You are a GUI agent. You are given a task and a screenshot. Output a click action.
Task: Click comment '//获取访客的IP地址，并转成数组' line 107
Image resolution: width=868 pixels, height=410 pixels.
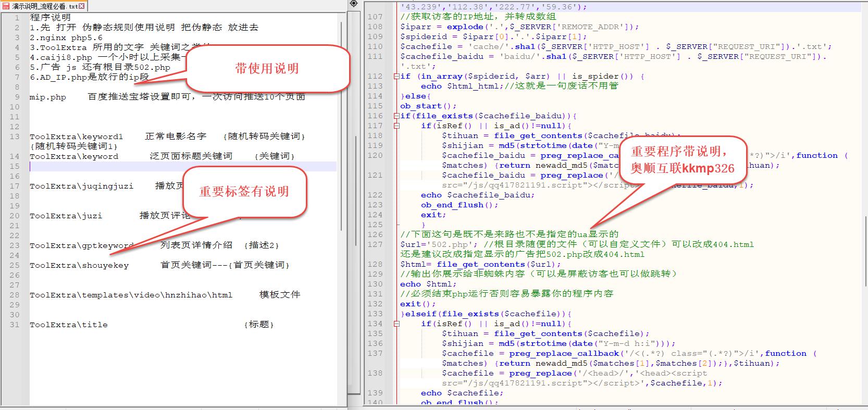click(x=478, y=17)
